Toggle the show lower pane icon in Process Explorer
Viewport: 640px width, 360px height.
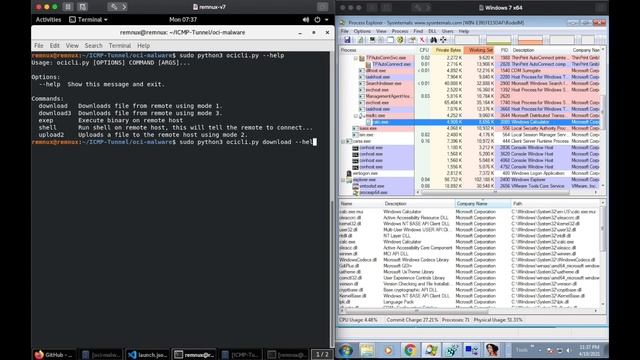pyautogui.click(x=391, y=40)
